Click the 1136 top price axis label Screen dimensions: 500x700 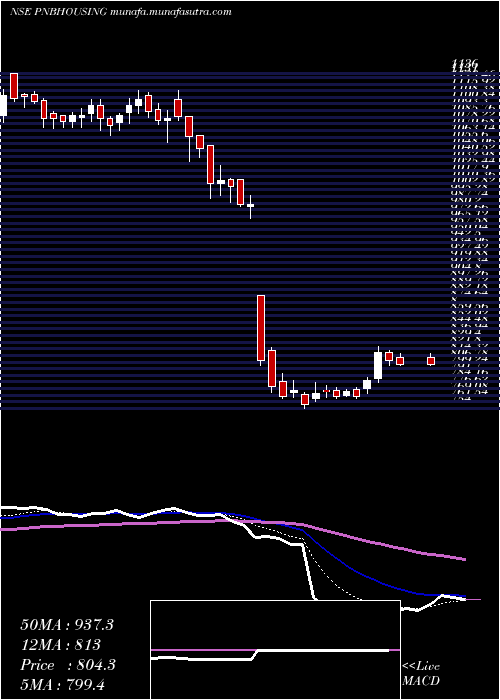point(464,65)
